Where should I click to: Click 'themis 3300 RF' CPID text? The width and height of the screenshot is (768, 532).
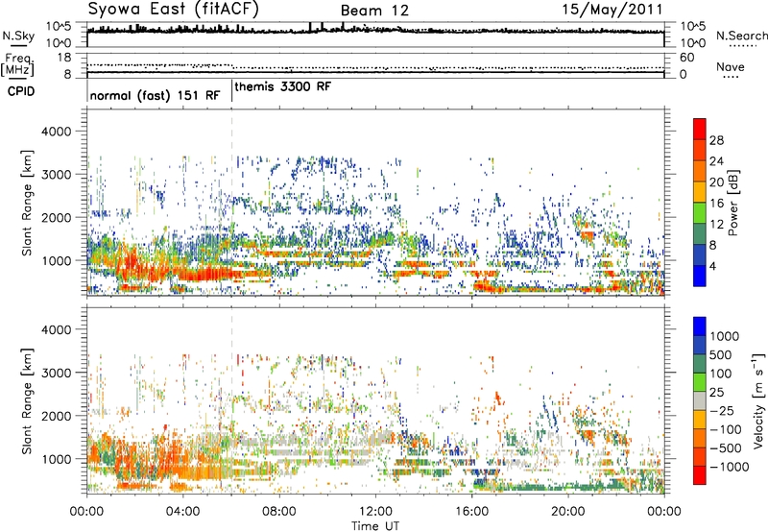pos(283,86)
